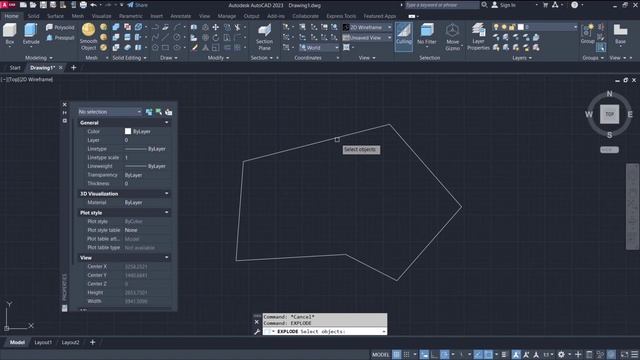Expand the Layers panel

tap(522, 58)
